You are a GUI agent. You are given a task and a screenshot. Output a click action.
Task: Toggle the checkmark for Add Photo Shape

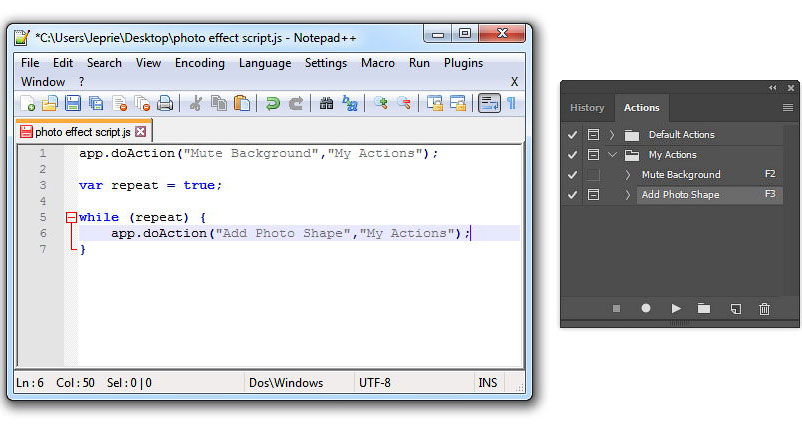coord(572,195)
